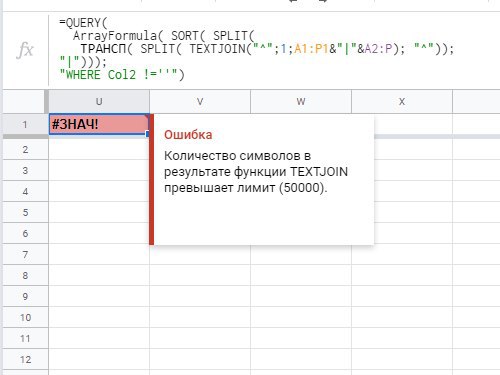The image size is (500, 375).
Task: Click the select-all corner box
Action: (25, 101)
